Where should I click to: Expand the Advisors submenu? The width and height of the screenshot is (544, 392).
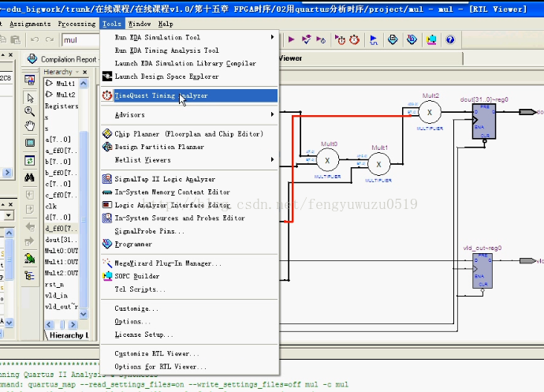click(x=189, y=114)
